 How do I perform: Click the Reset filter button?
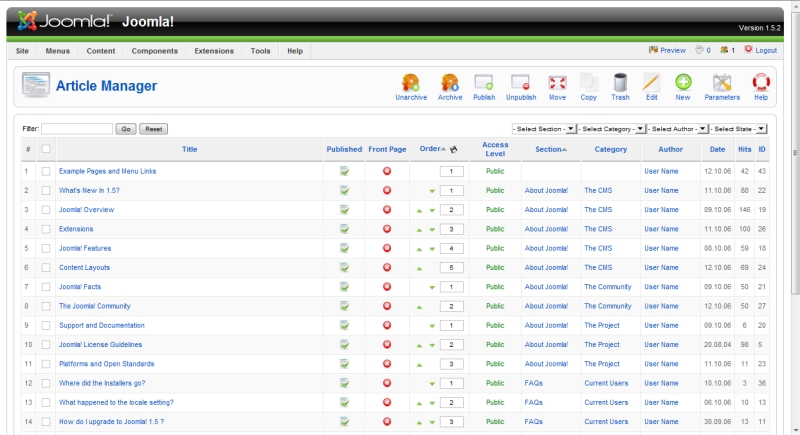[x=154, y=129]
